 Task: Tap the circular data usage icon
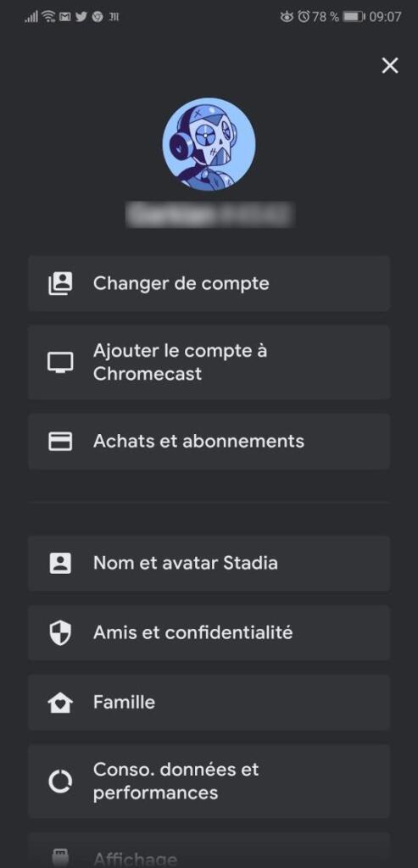[60, 781]
